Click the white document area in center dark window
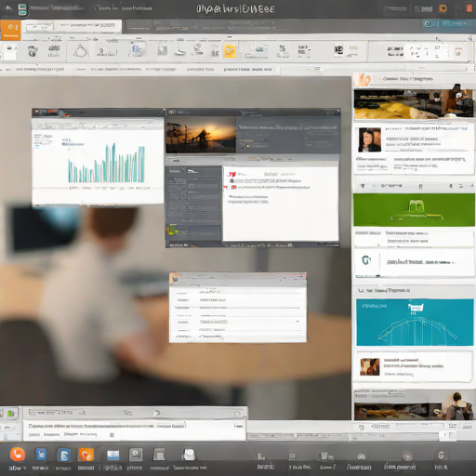This screenshot has width=476, height=476. 281,204
